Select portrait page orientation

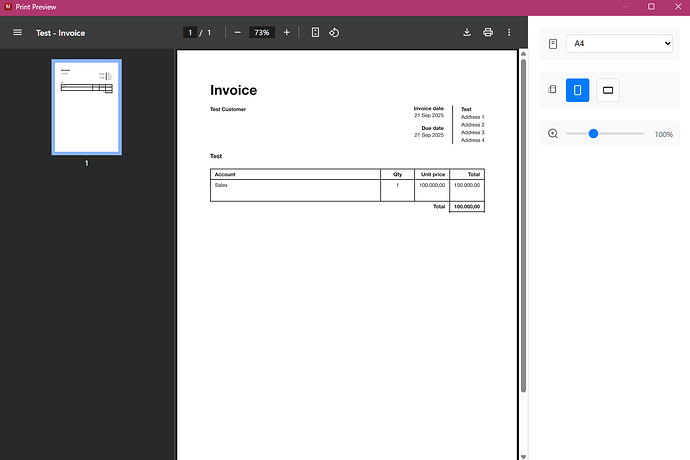(x=577, y=90)
